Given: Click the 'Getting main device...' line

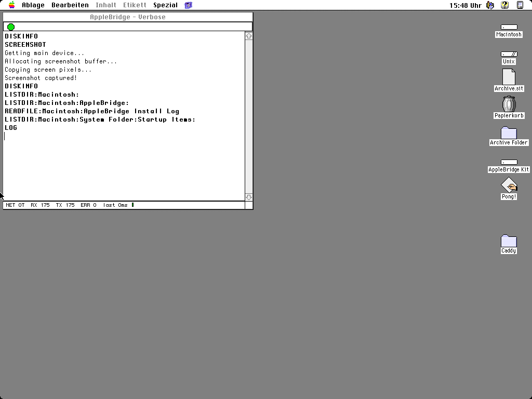Looking at the screenshot, I should tap(45, 53).
